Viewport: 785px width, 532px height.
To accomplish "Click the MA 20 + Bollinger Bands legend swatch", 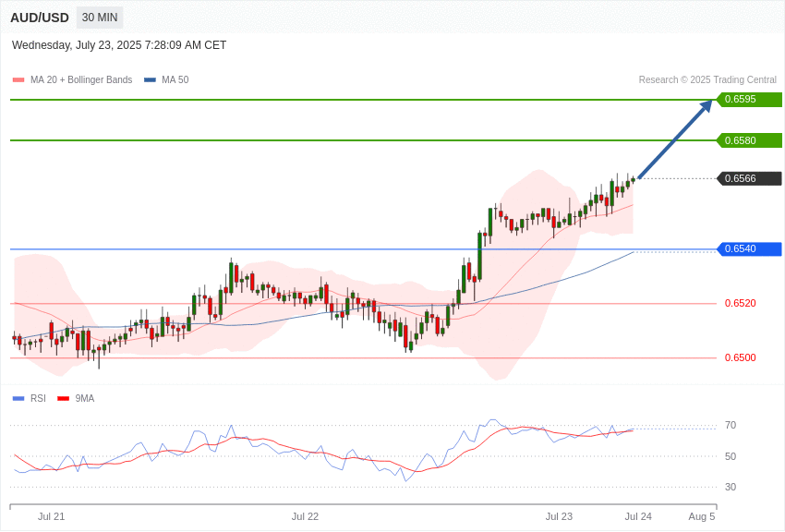I will (x=18, y=80).
